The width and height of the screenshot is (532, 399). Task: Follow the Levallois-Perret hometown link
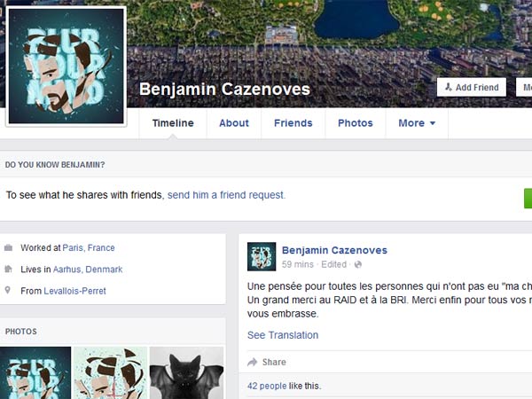pos(74,291)
